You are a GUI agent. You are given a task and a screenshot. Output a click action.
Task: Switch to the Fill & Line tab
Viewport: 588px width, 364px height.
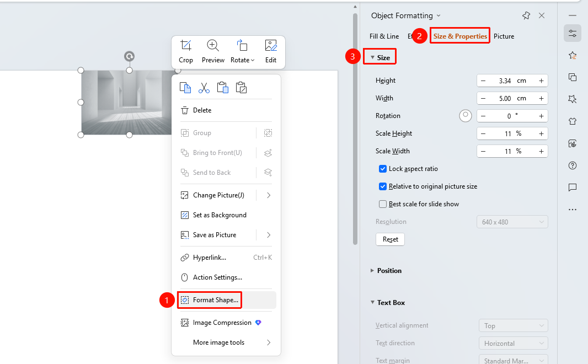coord(384,36)
